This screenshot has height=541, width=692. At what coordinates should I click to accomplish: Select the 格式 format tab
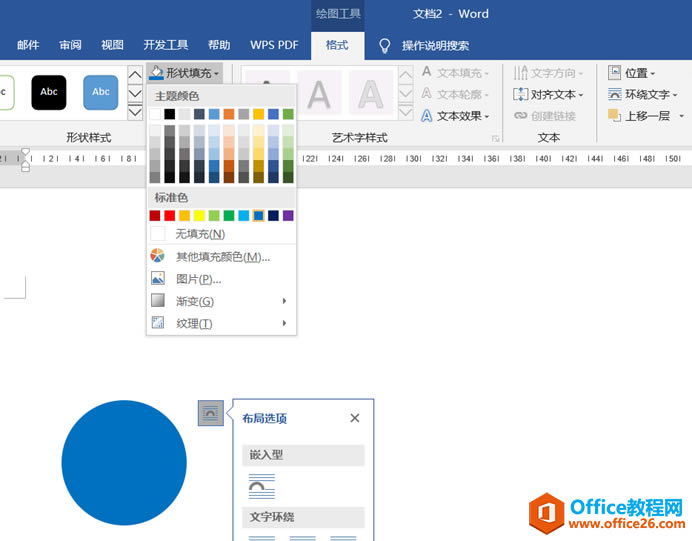click(x=337, y=45)
